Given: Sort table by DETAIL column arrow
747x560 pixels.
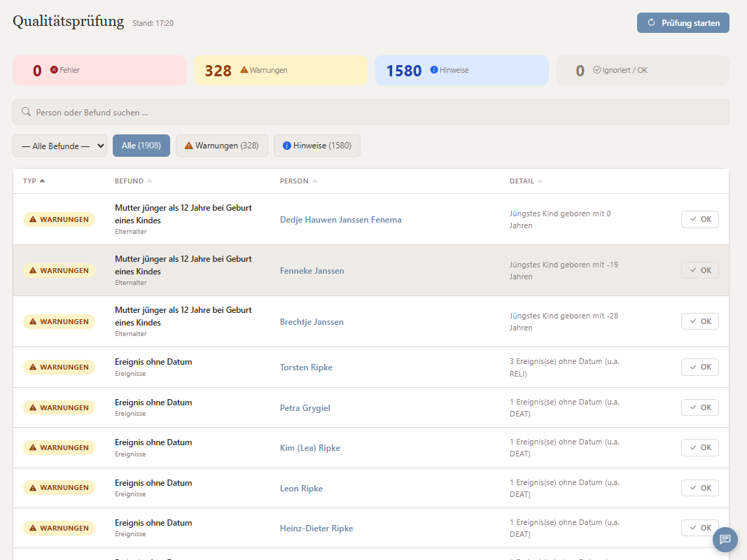Looking at the screenshot, I should click(540, 181).
